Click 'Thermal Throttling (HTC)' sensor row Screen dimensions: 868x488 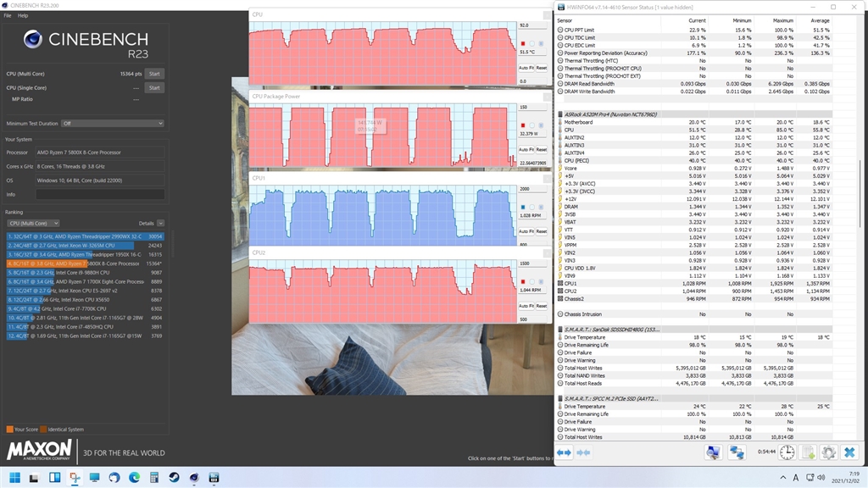click(694, 61)
